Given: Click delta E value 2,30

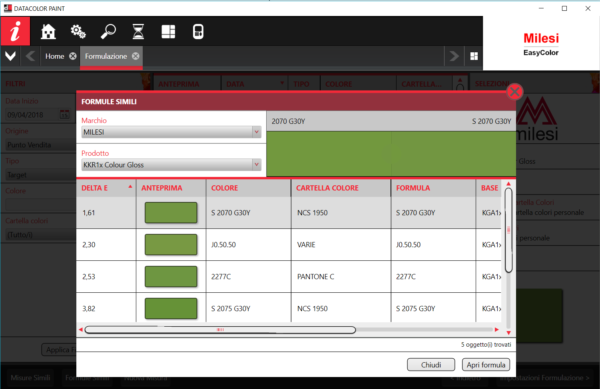Looking at the screenshot, I should coord(88,244).
